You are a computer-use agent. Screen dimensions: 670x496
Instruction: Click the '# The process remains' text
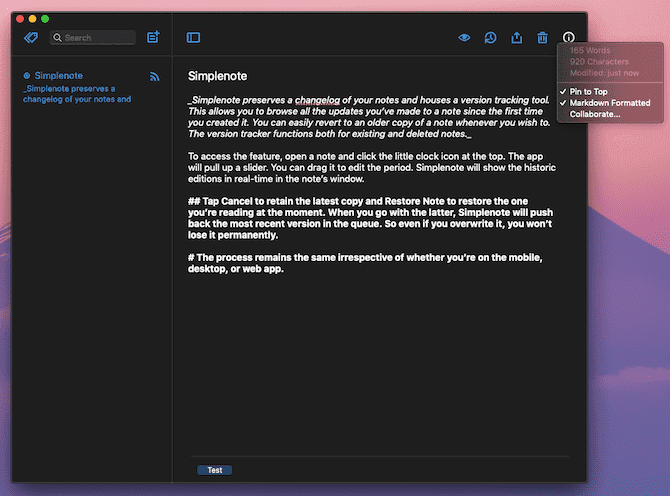click(365, 263)
